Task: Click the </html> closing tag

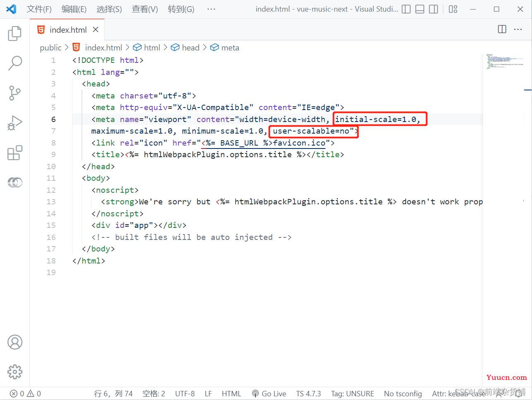Action: (x=89, y=261)
